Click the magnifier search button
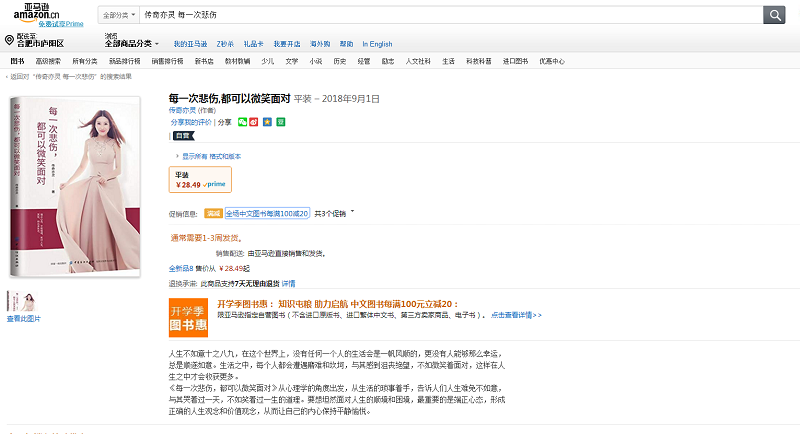800x434 pixels. (x=774, y=15)
